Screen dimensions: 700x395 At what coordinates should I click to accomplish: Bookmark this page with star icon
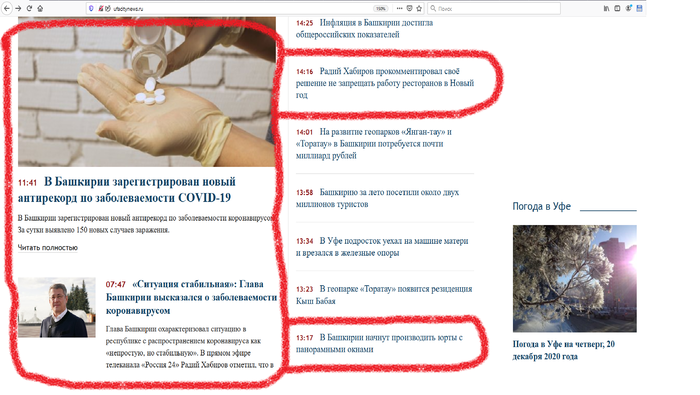[x=419, y=8]
